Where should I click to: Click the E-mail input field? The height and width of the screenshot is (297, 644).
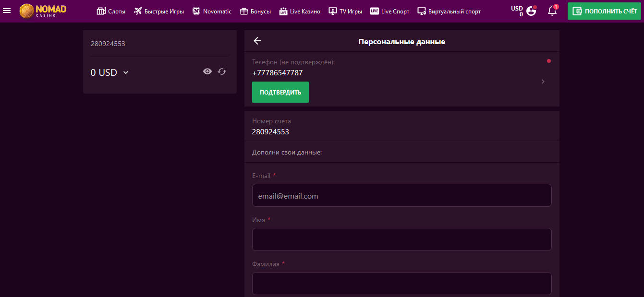[x=402, y=195]
